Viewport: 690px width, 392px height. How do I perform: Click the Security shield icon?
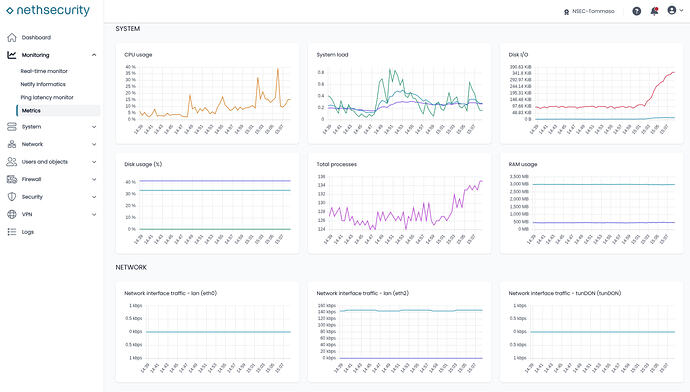coord(12,197)
